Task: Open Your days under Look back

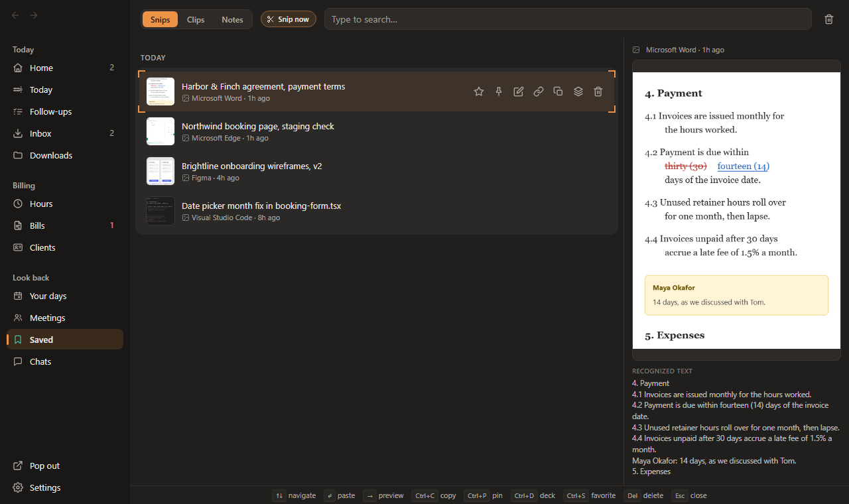Action: [65, 296]
